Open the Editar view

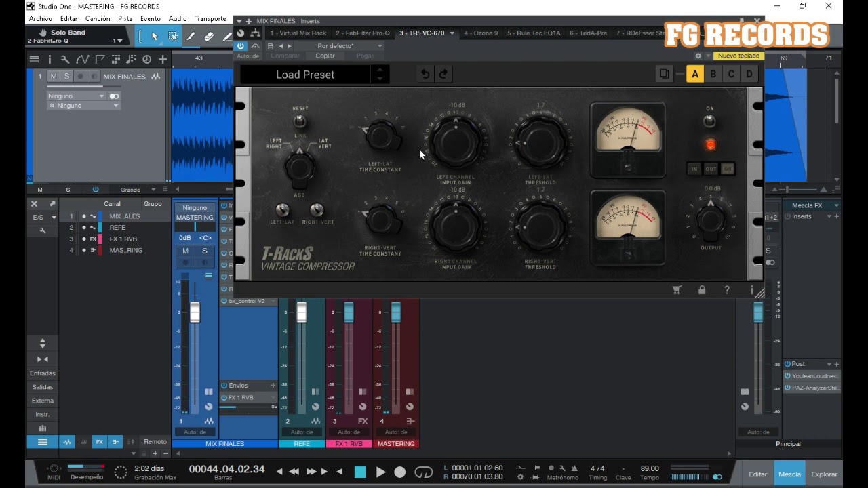click(757, 474)
